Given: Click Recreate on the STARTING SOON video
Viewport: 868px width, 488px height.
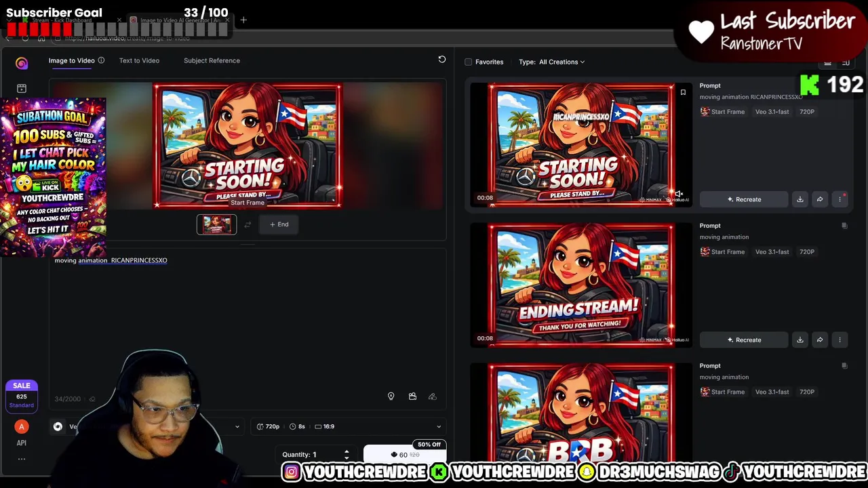Looking at the screenshot, I should pyautogui.click(x=744, y=199).
